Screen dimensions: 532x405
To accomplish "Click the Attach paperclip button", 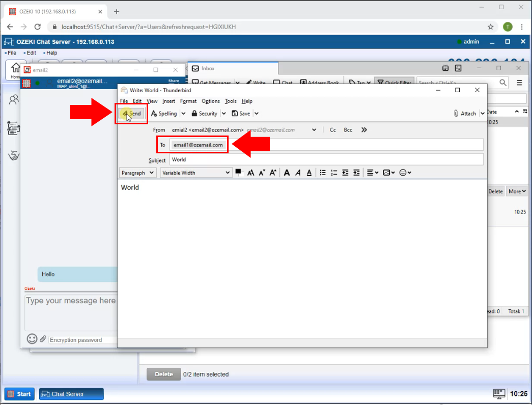I will pos(465,114).
